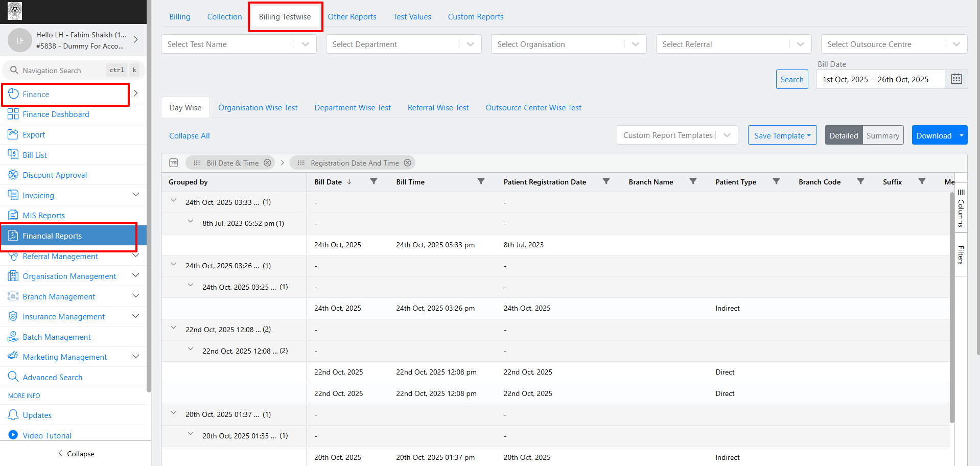
Task: Collapse the 24th Oct 03:33 group row
Action: coord(174,201)
